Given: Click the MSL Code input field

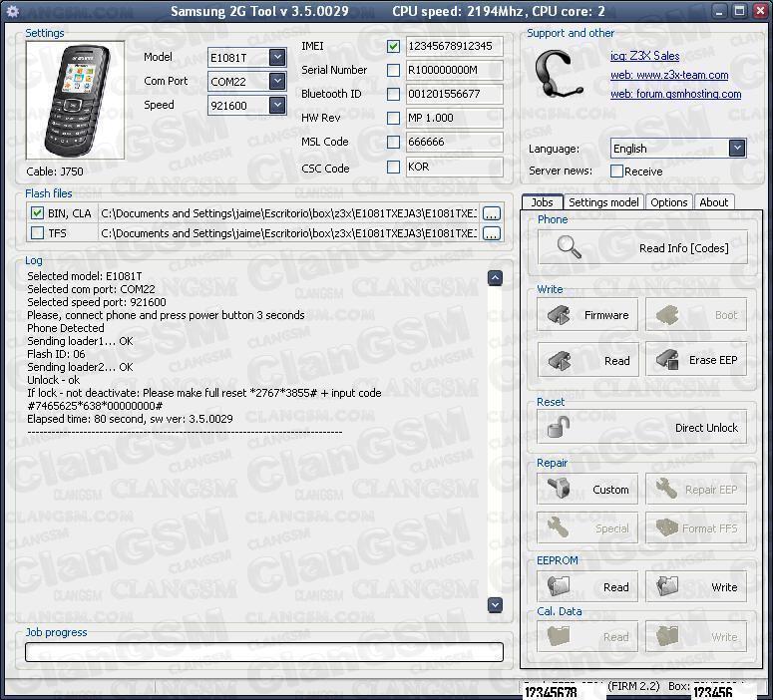Looking at the screenshot, I should point(454,143).
